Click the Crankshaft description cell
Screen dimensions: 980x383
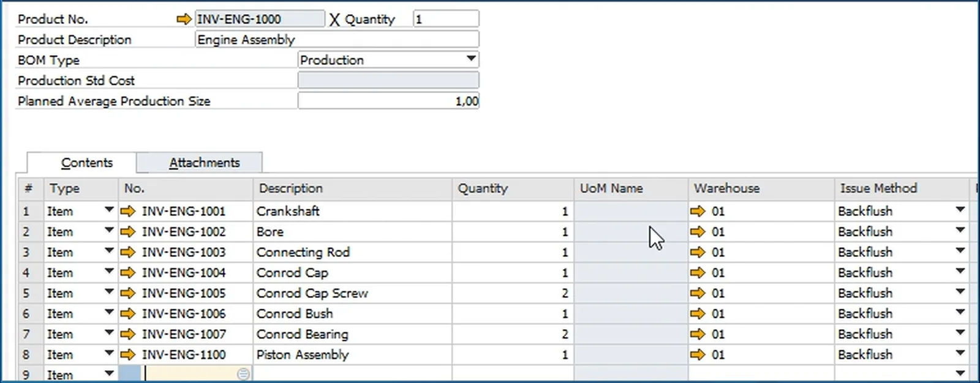(352, 212)
